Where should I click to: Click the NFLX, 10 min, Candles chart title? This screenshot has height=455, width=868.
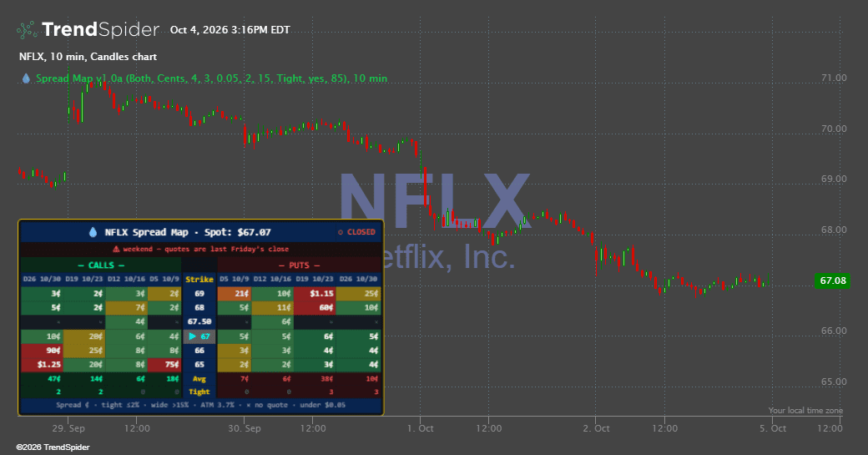pyautogui.click(x=88, y=57)
